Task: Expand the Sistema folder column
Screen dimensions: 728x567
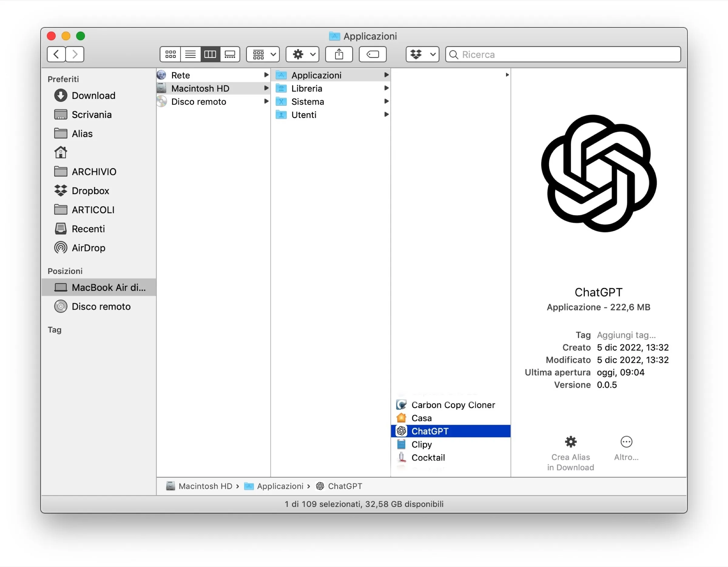Action: click(x=386, y=101)
